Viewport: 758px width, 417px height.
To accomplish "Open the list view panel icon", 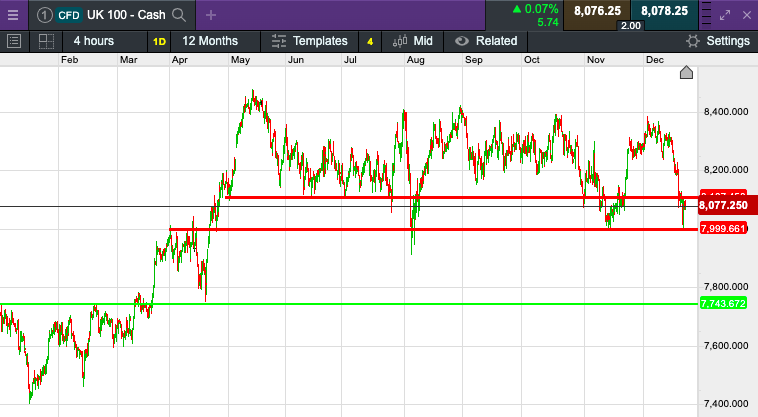I will pyautogui.click(x=14, y=41).
